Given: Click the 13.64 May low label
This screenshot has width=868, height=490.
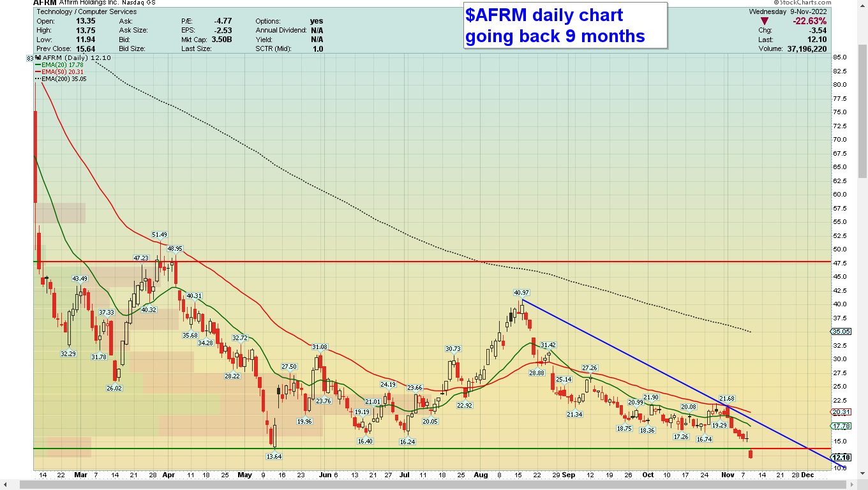Looking at the screenshot, I should click(x=274, y=456).
